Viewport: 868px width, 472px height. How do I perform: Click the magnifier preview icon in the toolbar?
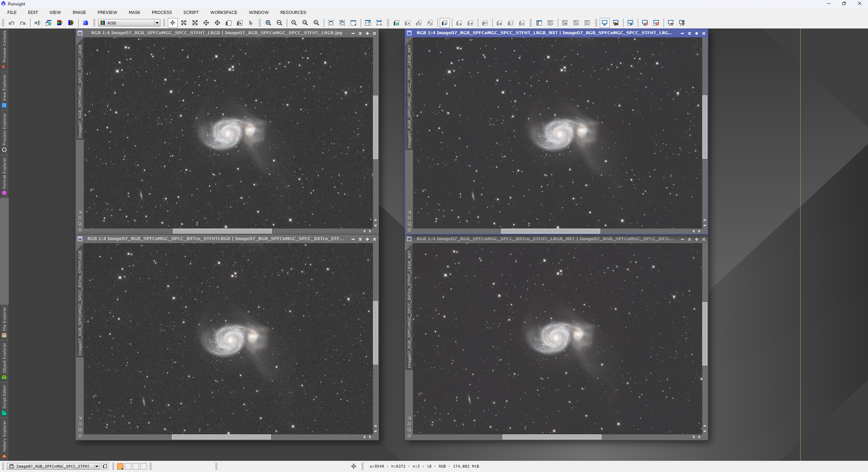coord(445,23)
